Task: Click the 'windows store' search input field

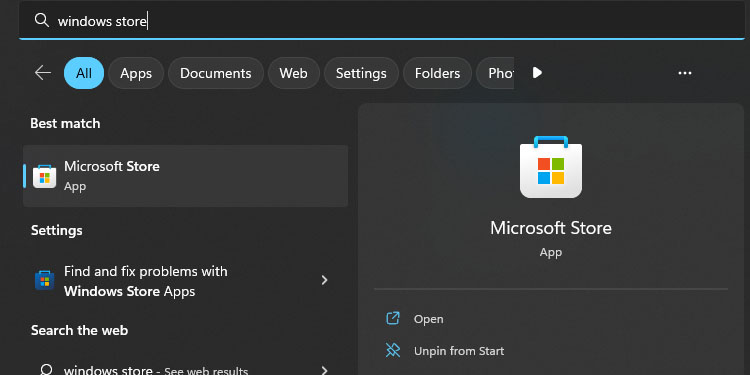Action: point(382,20)
